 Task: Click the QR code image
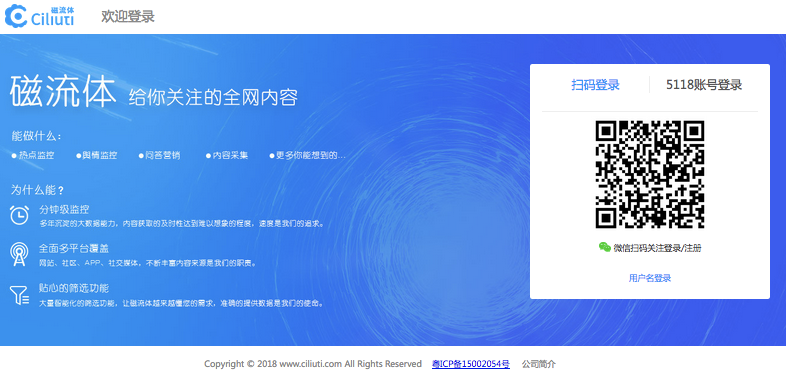pos(650,174)
